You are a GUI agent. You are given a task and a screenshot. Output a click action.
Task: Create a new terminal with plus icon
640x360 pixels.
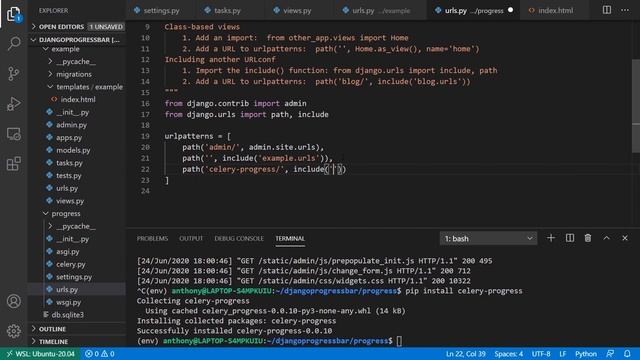(x=551, y=238)
